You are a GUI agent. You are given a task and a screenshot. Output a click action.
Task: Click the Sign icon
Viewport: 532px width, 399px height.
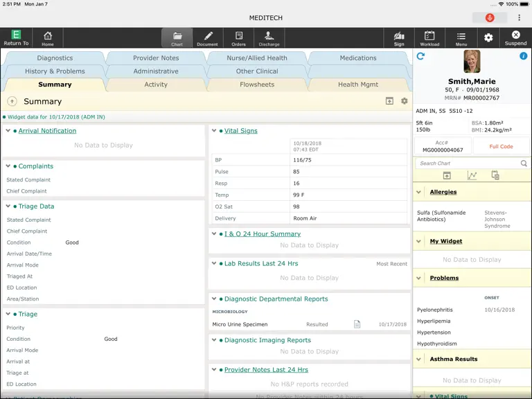[x=399, y=37]
